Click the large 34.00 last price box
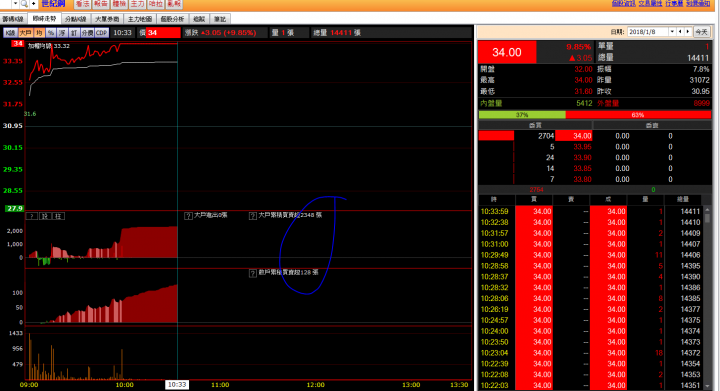The width and height of the screenshot is (720, 391). [x=507, y=52]
